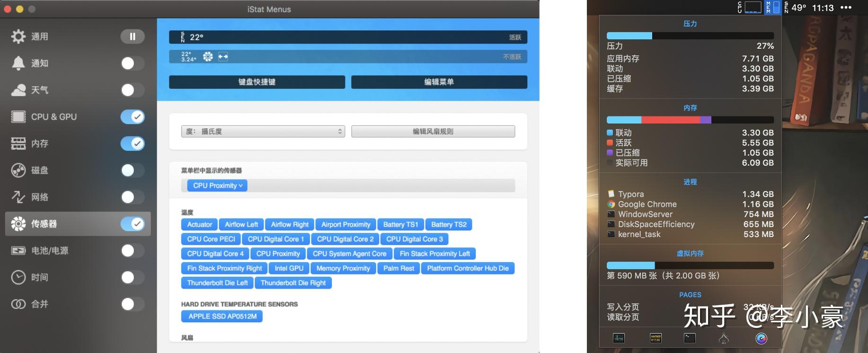Click the CPU Core PECI sensor tag
Viewport: 868px width, 353px height.
click(x=211, y=239)
